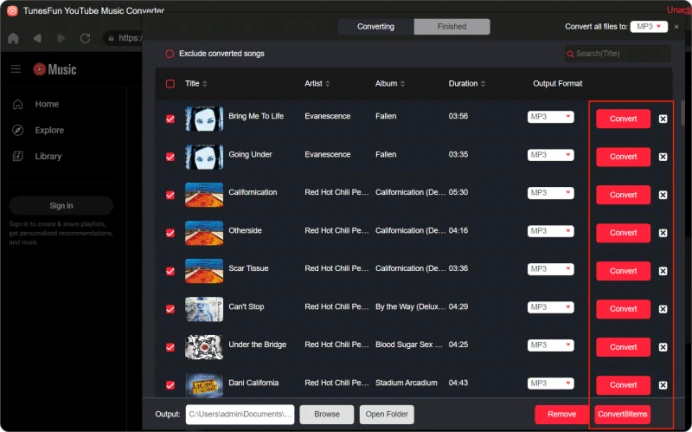This screenshot has width=692, height=432.
Task: Click the Output path field
Action: click(x=240, y=414)
